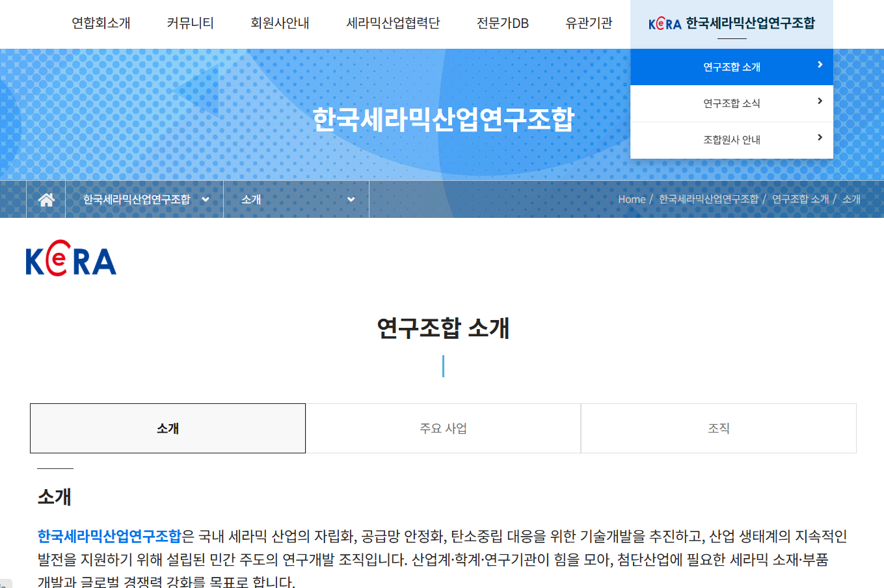Click the KCERA logo below the banner

click(71, 258)
